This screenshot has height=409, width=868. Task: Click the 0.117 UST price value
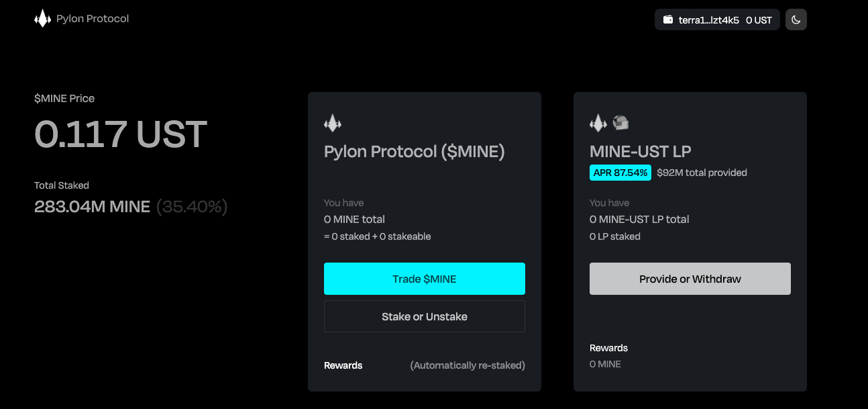click(121, 134)
